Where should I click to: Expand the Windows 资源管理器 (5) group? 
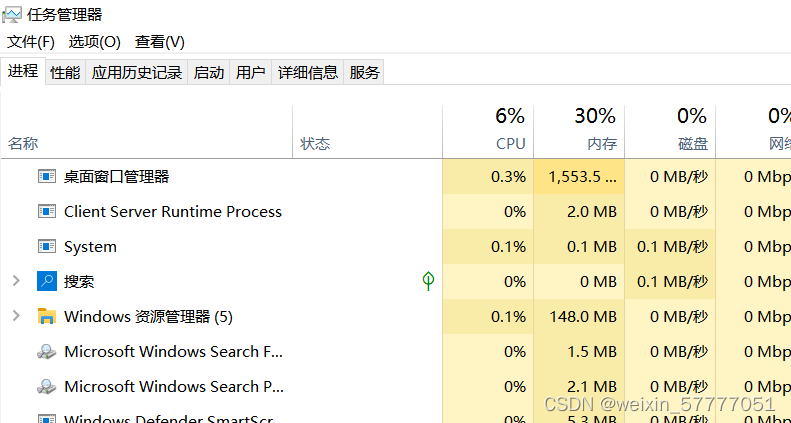(16, 316)
